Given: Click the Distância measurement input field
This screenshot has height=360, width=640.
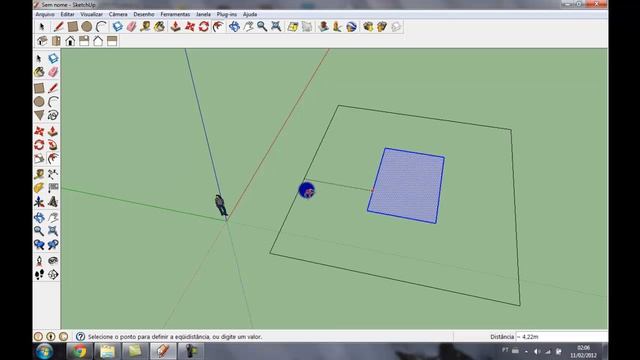Looking at the screenshot, I should point(562,337).
